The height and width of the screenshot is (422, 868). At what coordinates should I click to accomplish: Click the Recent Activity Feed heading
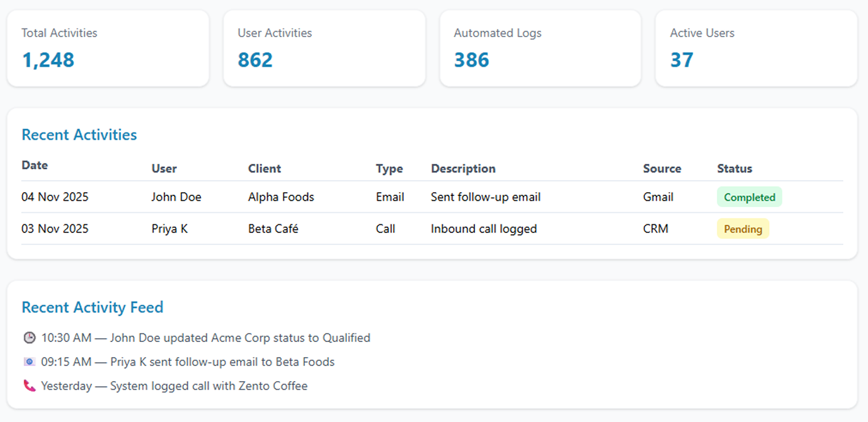coord(93,307)
